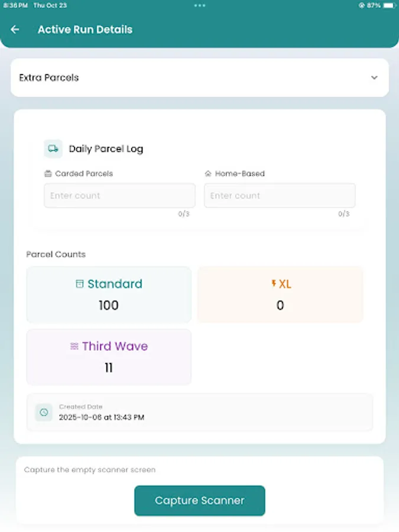Tap the Active Run Details header title
The height and width of the screenshot is (532, 399).
point(85,30)
